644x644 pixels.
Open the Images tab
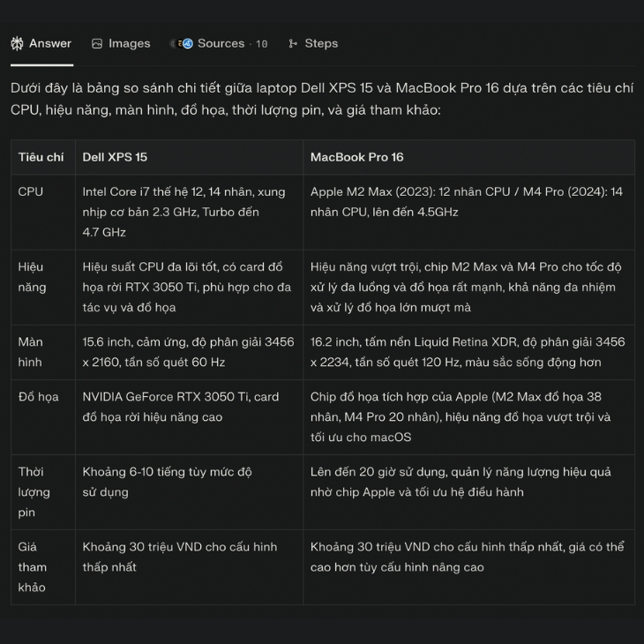[x=129, y=43]
